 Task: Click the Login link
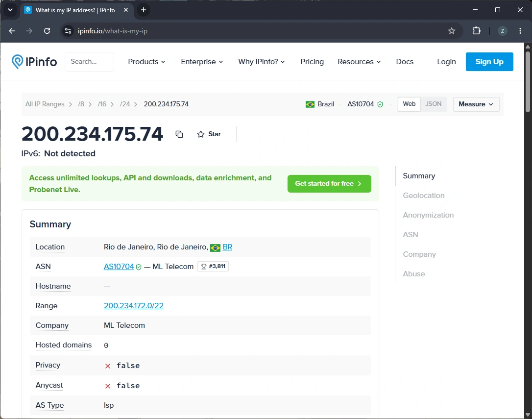point(446,61)
